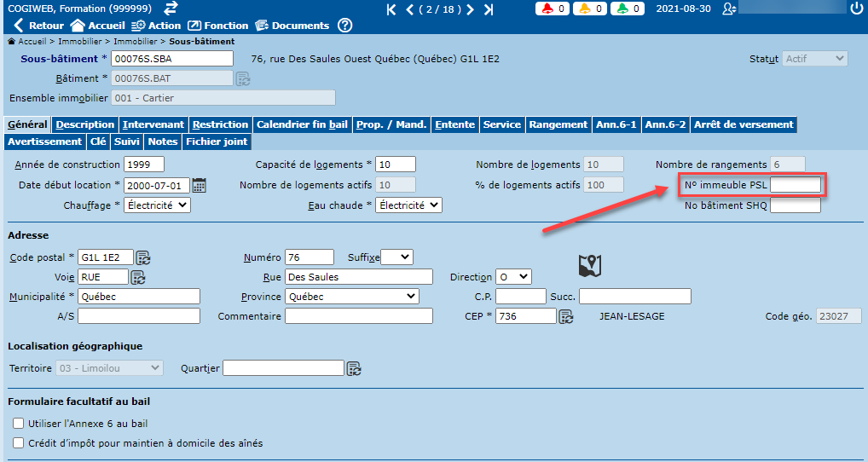Click the N° immeuble PSL input field
The image size is (868, 462).
click(x=795, y=185)
